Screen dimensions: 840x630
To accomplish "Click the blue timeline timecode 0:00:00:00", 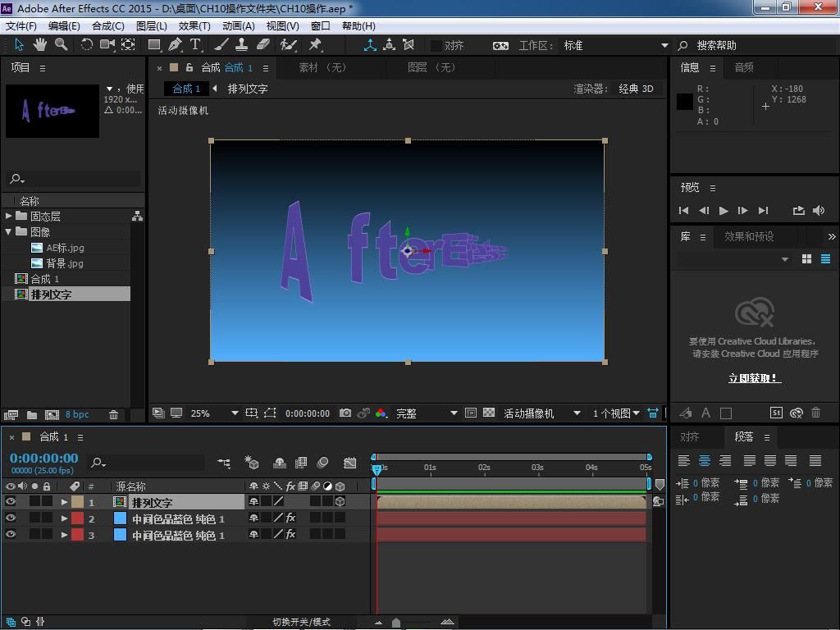I will point(44,458).
